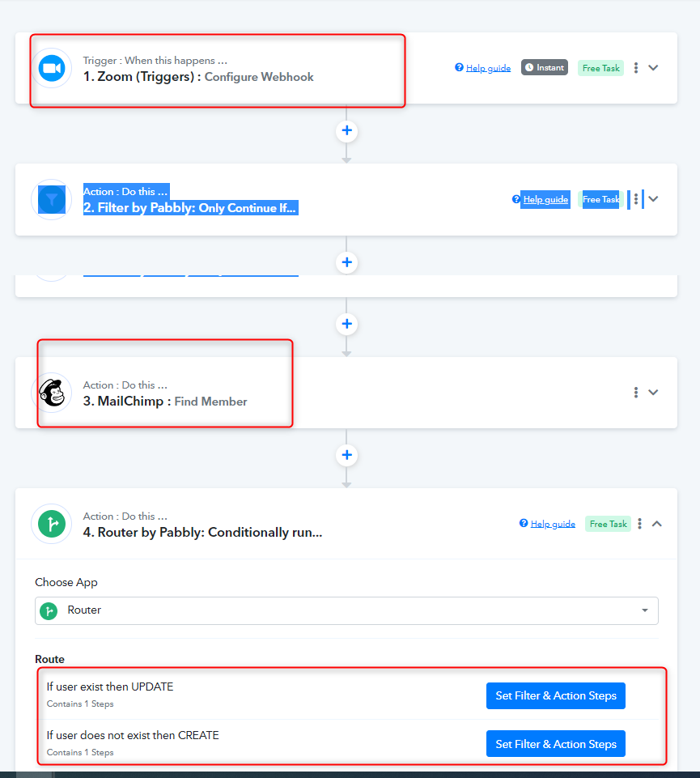Screen dimensions: 700x778
Task: Add step with plus button below MailChimp
Action: pyautogui.click(x=346, y=455)
